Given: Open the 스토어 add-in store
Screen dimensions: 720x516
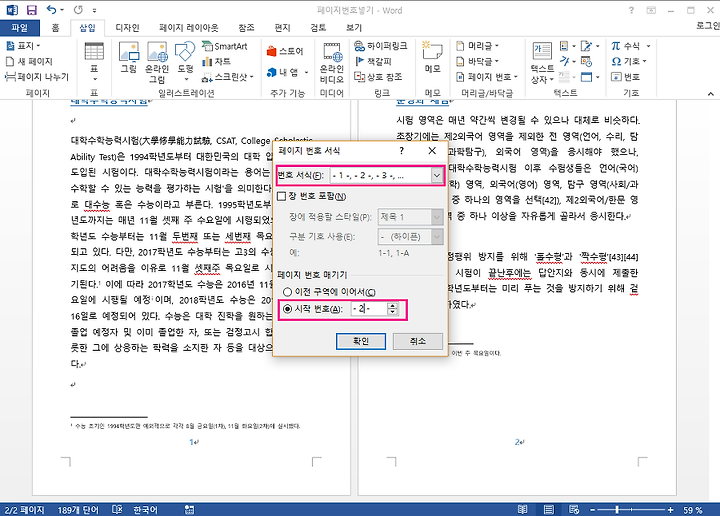Looking at the screenshot, I should [x=285, y=51].
